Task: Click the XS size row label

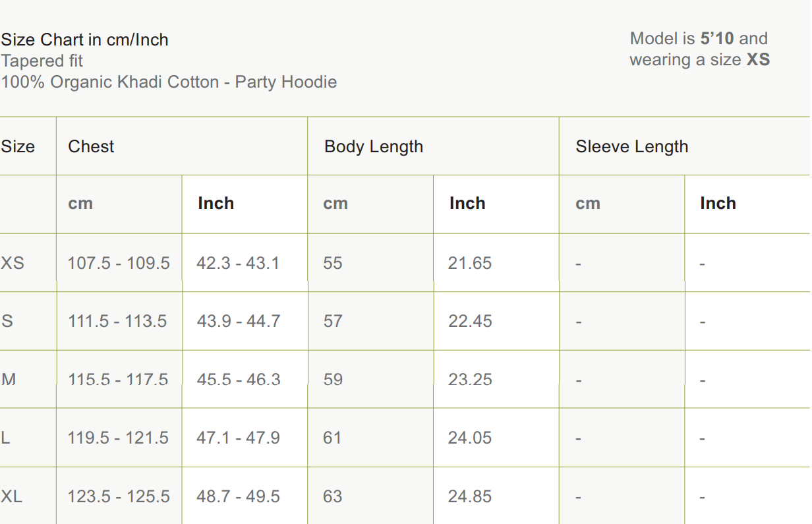Action: coord(13,263)
